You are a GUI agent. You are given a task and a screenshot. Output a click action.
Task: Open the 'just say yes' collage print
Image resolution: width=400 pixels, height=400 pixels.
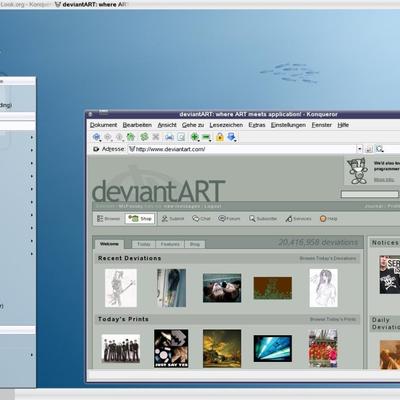171,349
